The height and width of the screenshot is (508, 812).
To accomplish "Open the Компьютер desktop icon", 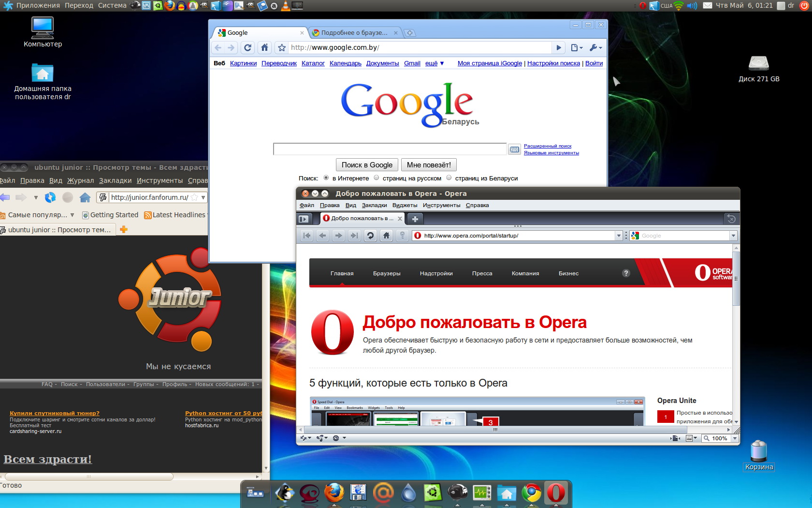I will coord(43,32).
